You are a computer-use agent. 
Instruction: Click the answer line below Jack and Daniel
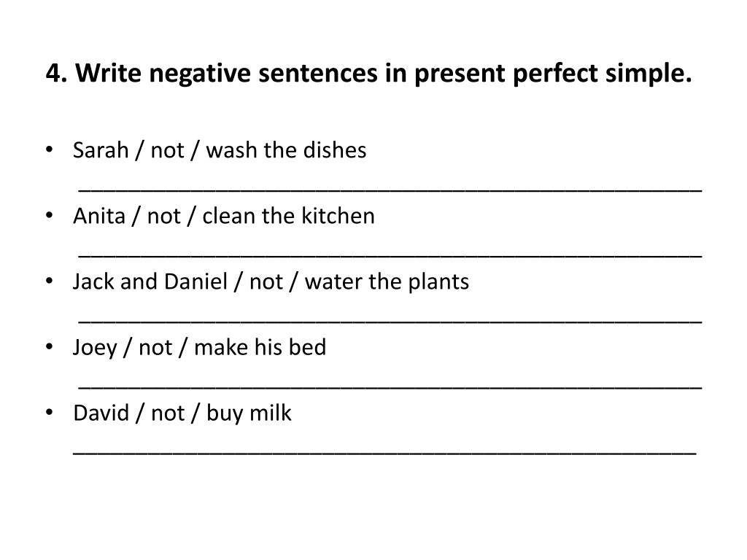click(x=390, y=322)
